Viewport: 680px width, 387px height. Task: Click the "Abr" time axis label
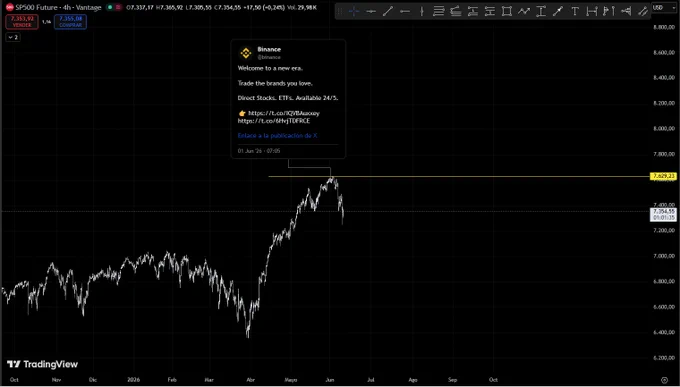pyautogui.click(x=250, y=380)
